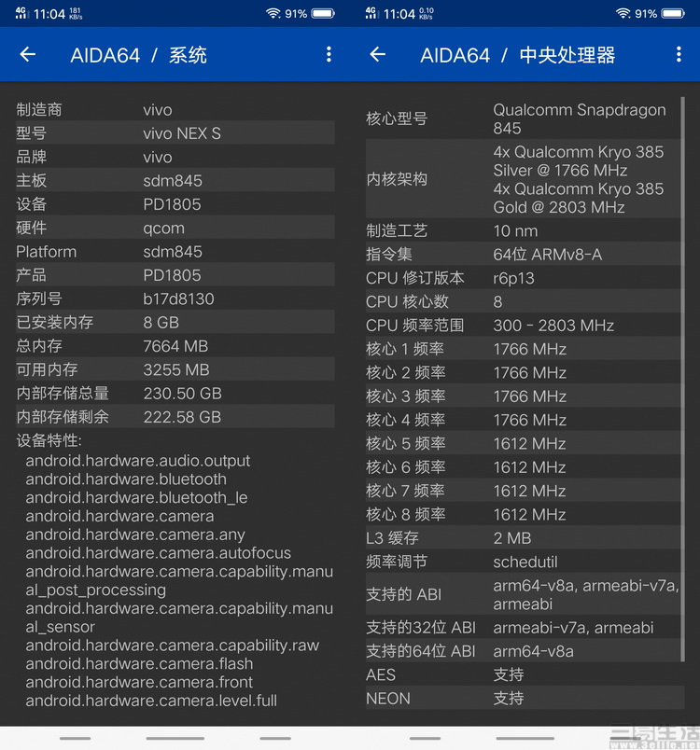Click the AIDA64 / 系统 title text

pos(138,55)
